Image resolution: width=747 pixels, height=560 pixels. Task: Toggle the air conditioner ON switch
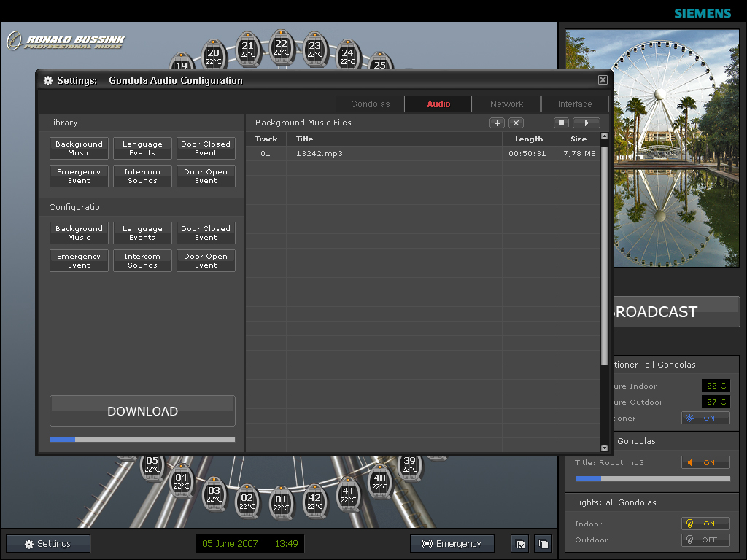point(705,419)
